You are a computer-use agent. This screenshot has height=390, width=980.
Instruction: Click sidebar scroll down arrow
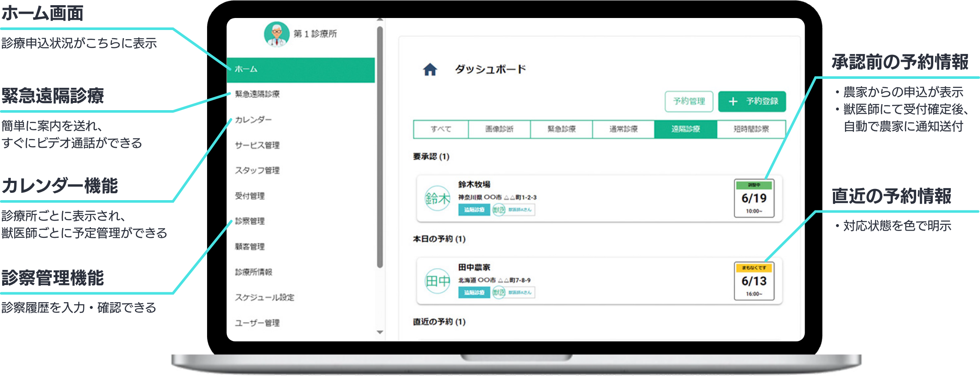(379, 332)
